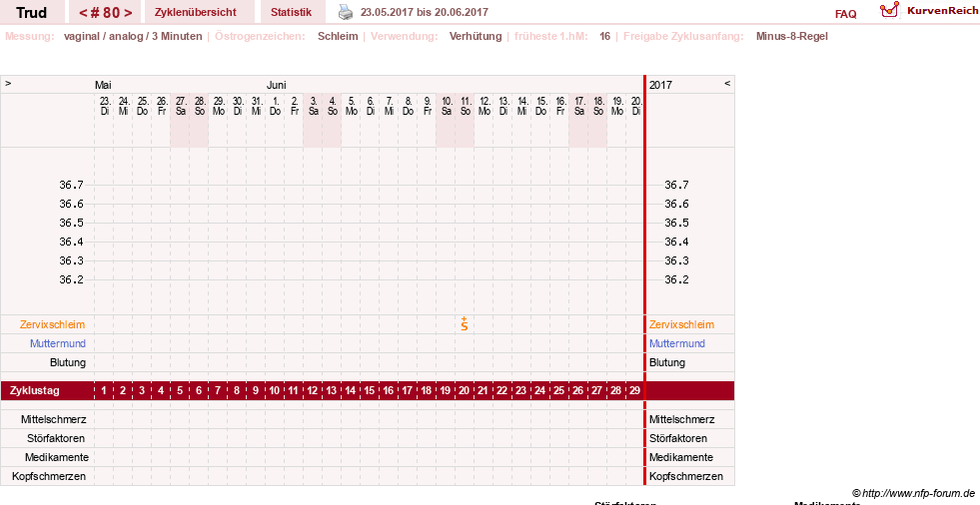Click the right-side Zervixschleim label
This screenshot has width=980, height=505.
[x=681, y=324]
